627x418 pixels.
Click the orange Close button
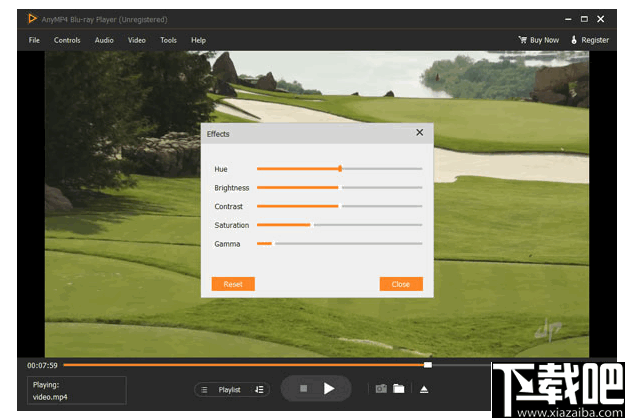401,284
